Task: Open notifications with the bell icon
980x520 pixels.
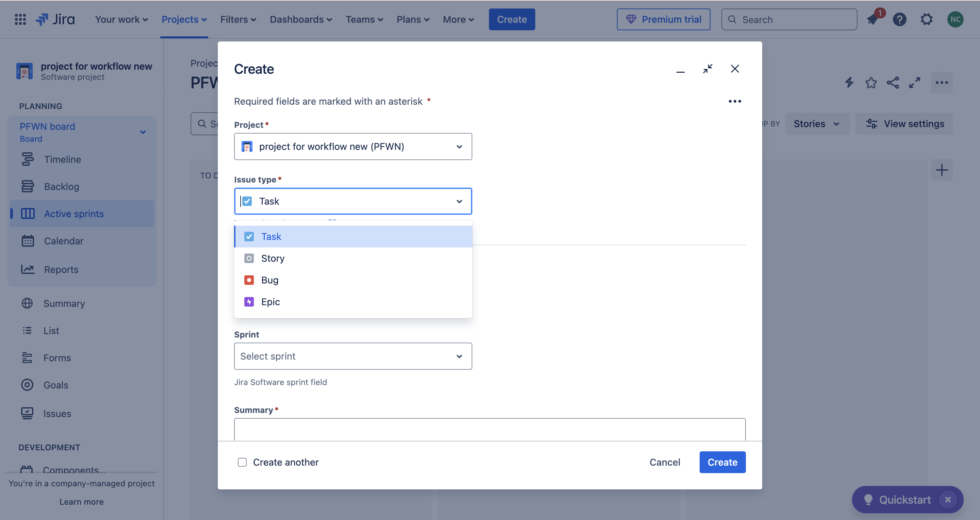Action: pos(872,19)
